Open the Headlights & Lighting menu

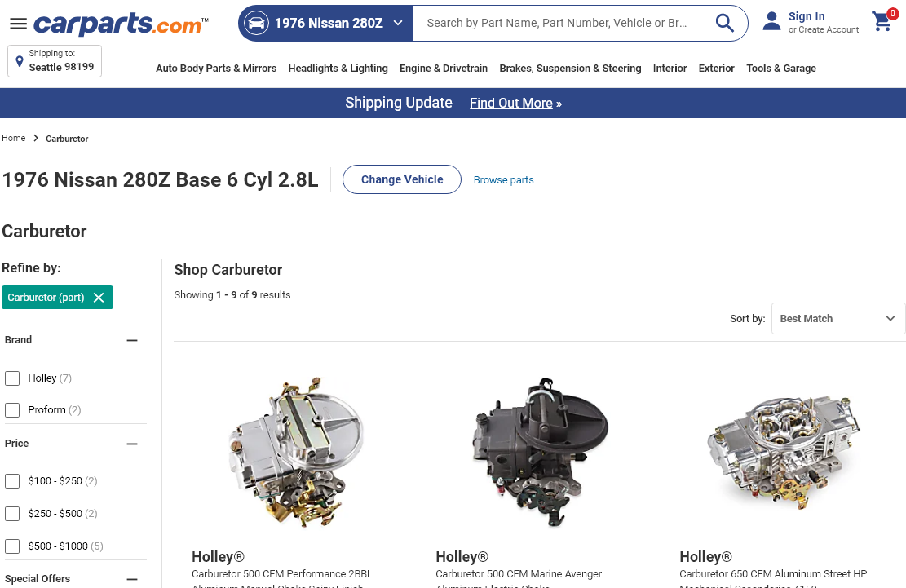(x=338, y=69)
